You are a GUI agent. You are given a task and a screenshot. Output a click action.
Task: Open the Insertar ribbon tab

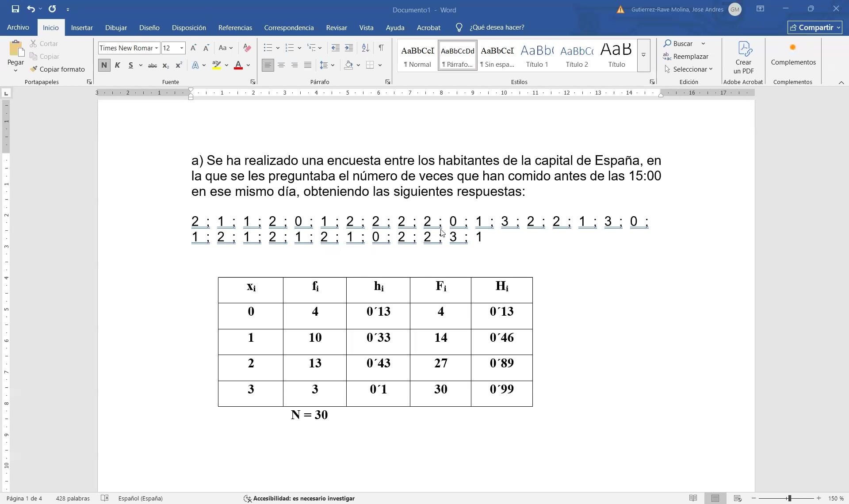click(82, 27)
